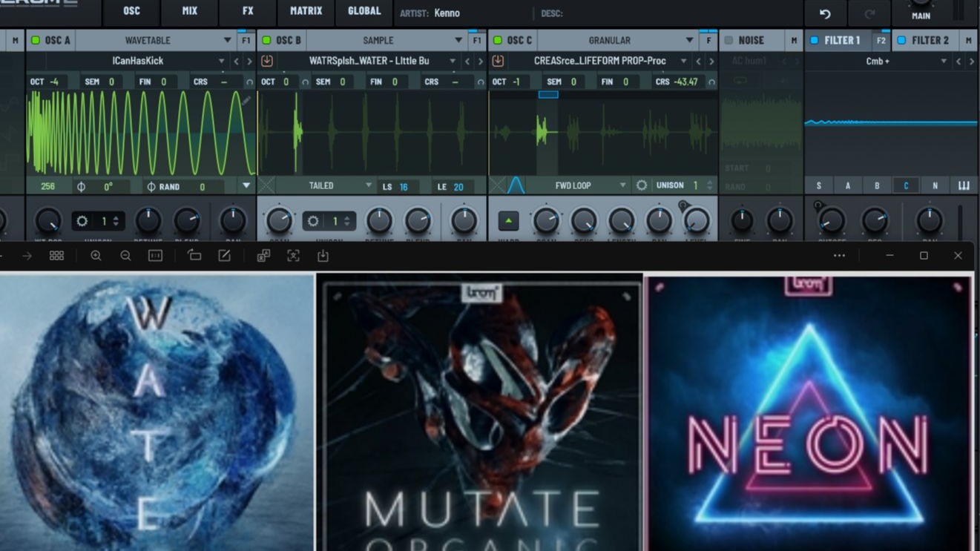Image resolution: width=980 pixels, height=551 pixels.
Task: Open OSC C granular settings gear
Action: click(x=642, y=185)
